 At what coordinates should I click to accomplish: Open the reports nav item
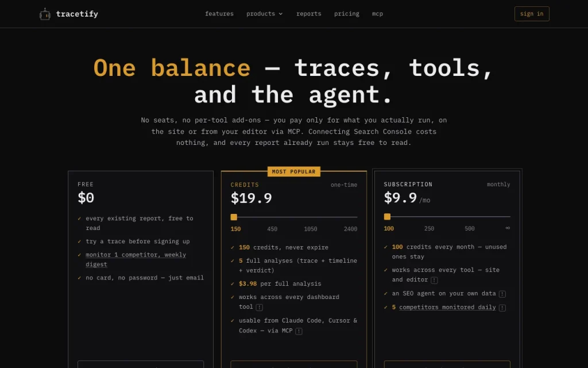(x=308, y=14)
